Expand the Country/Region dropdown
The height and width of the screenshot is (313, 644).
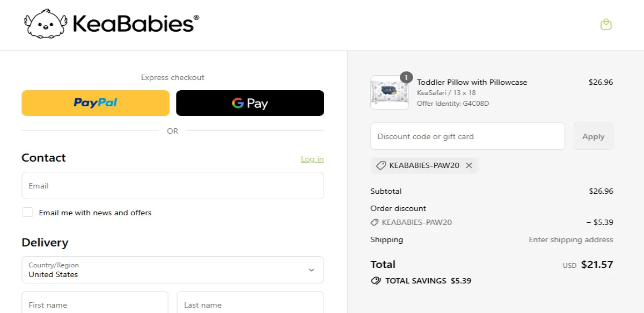click(173, 270)
